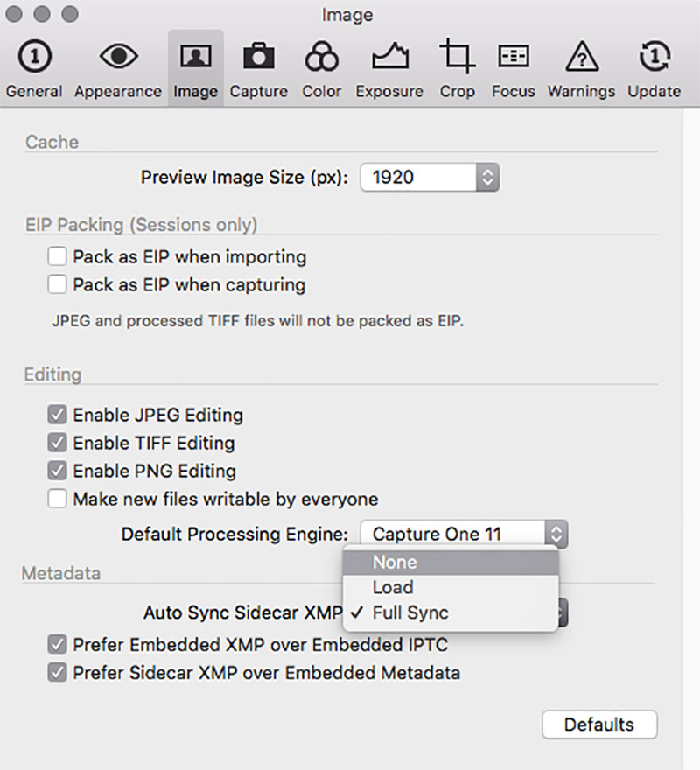Click the Defaults button
The image size is (700, 770).
[x=599, y=724]
